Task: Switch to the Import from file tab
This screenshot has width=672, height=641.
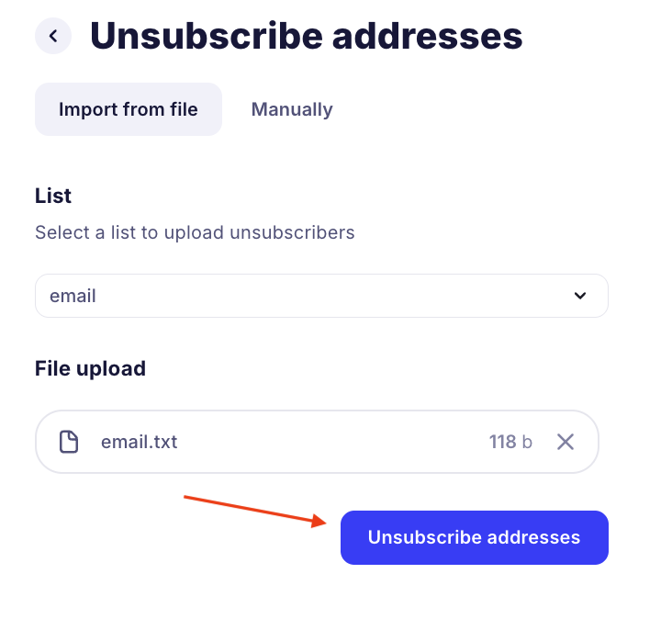Action: point(129,109)
